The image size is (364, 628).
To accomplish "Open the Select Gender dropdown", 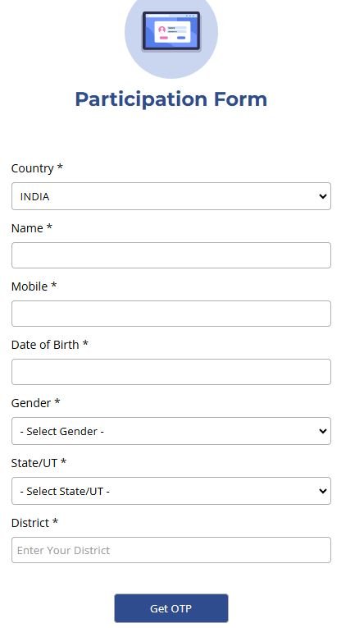I will (x=171, y=431).
